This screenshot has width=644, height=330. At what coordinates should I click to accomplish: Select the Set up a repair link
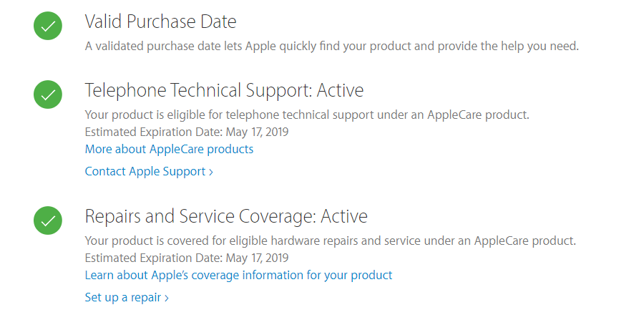point(127,297)
